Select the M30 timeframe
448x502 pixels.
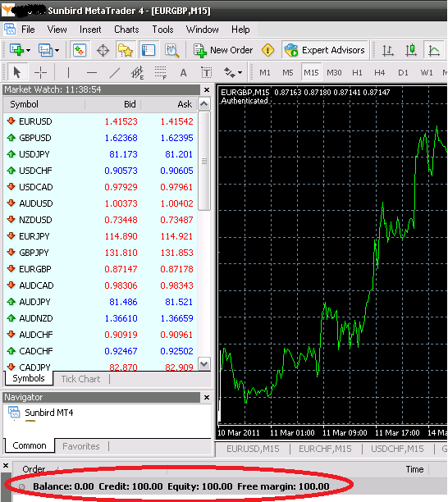pyautogui.click(x=334, y=73)
